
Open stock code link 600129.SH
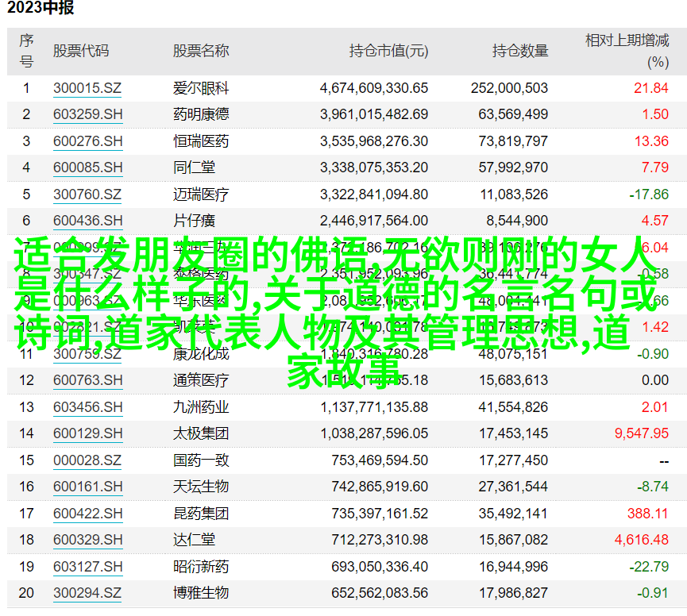click(87, 433)
